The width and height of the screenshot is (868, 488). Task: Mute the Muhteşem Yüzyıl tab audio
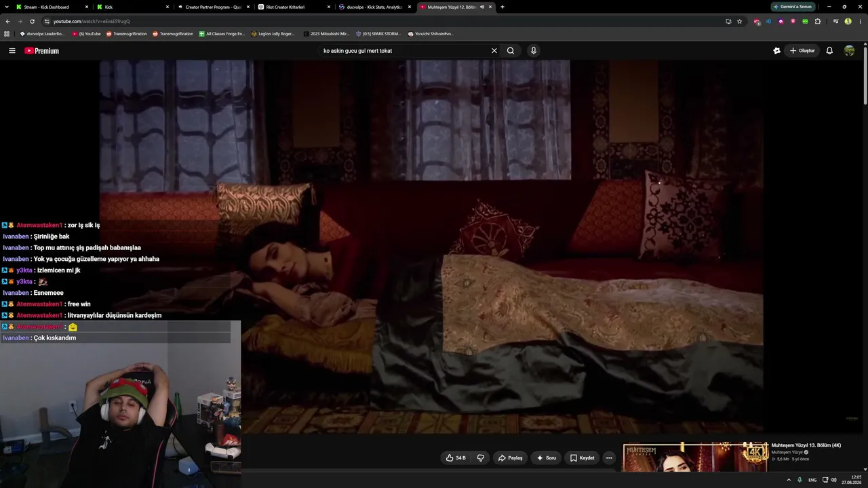click(x=482, y=7)
